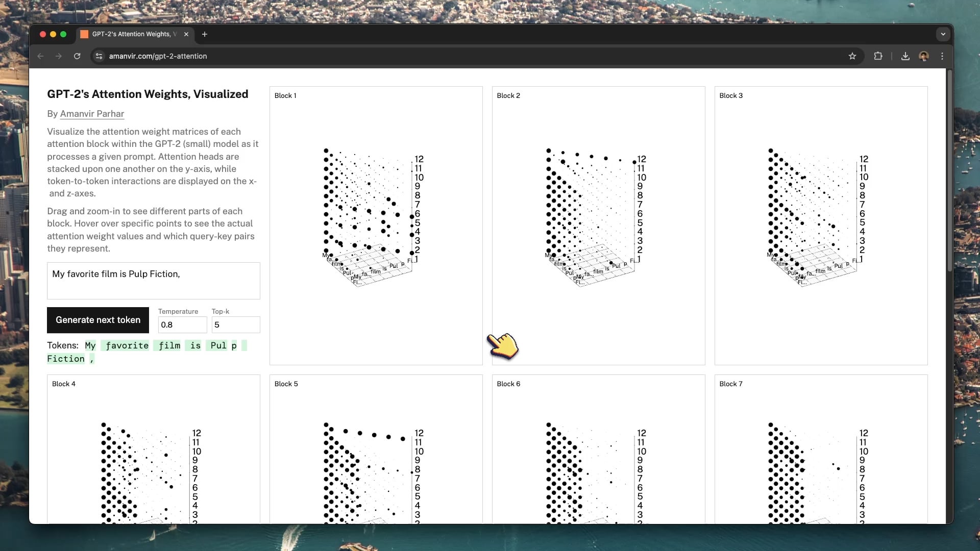Open the Chrome three-dot menu
The width and height of the screenshot is (980, 551).
[942, 56]
